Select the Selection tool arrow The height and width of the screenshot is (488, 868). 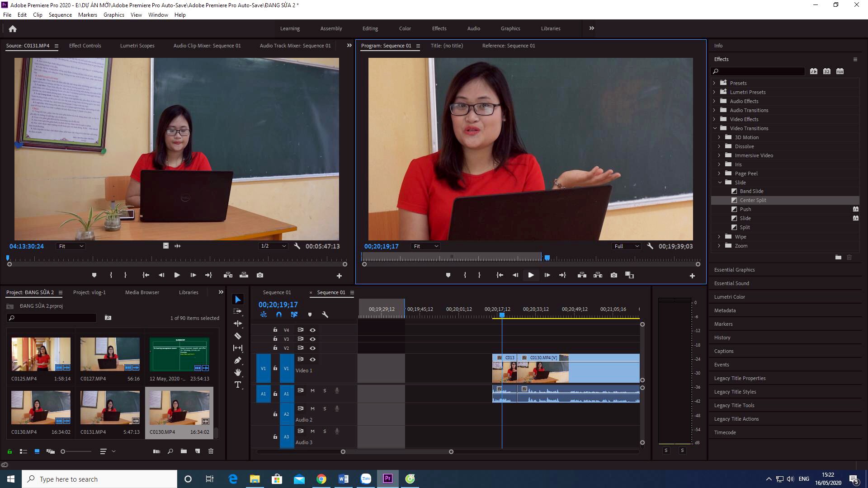[238, 300]
